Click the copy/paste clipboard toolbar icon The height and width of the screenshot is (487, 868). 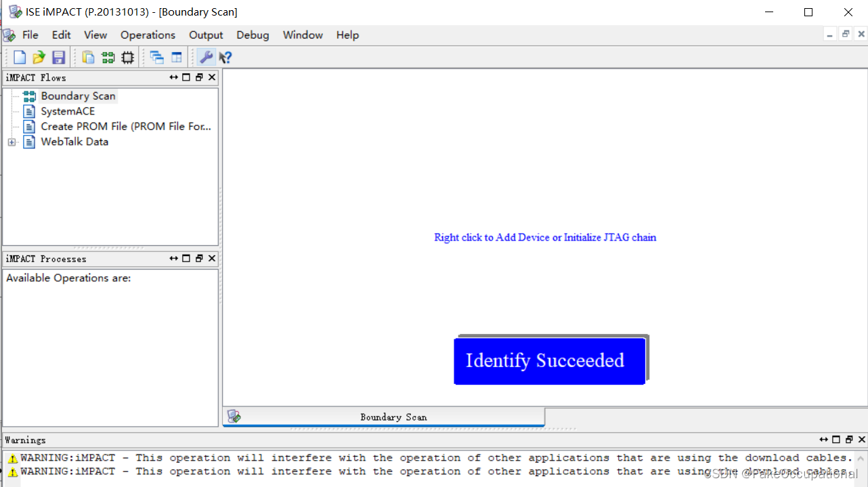88,58
